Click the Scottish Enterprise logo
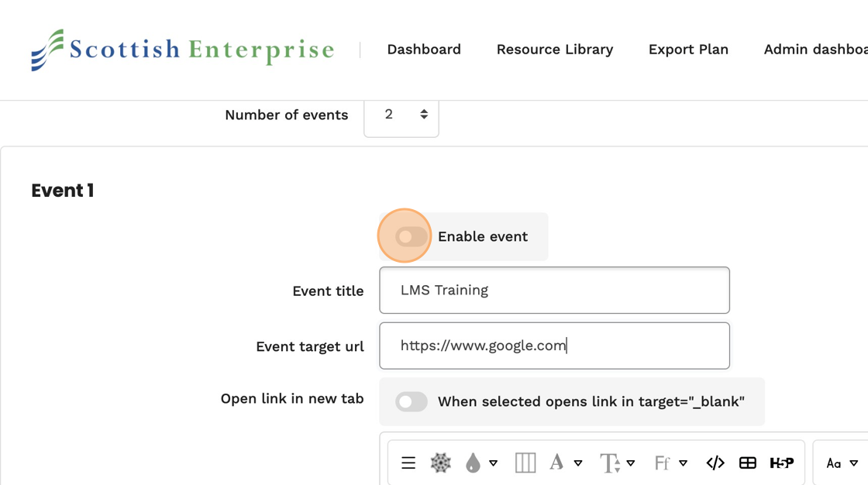 pyautogui.click(x=183, y=50)
